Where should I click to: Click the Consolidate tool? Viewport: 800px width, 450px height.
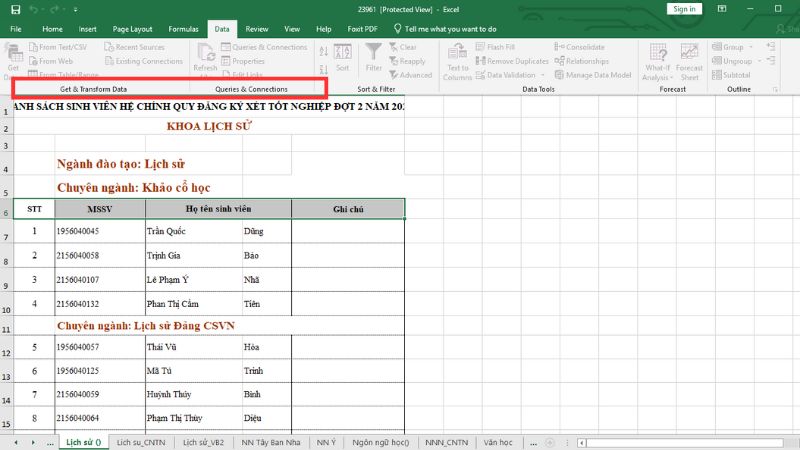pyautogui.click(x=580, y=47)
